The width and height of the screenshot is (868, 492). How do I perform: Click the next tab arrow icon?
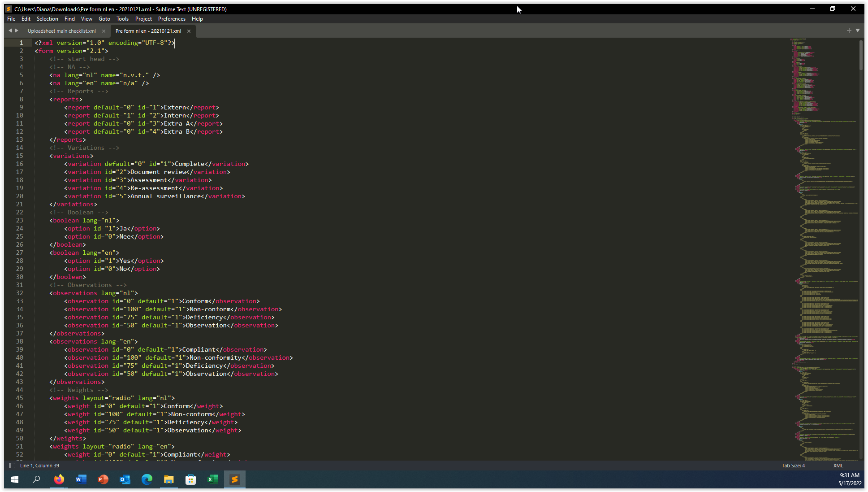(17, 30)
